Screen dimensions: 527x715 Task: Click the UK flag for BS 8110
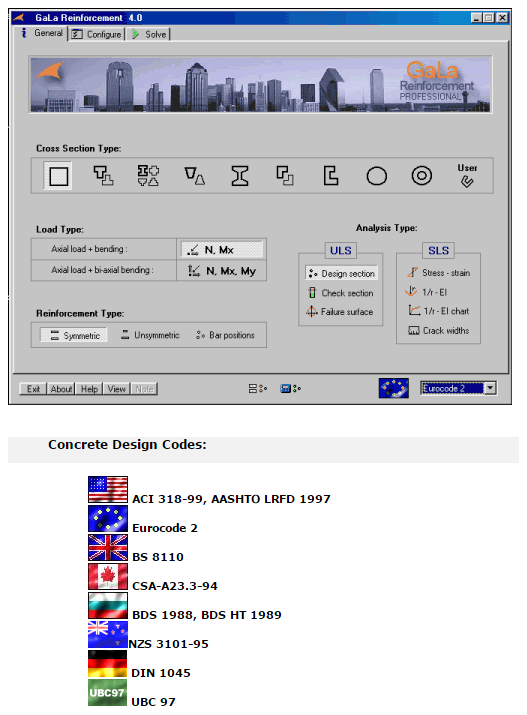108,548
